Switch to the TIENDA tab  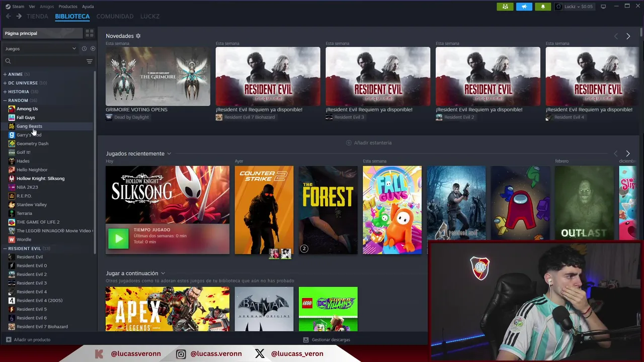[x=37, y=17]
